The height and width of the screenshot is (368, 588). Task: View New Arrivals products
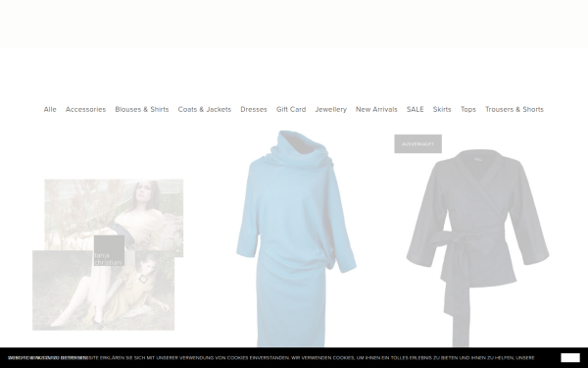(x=376, y=109)
